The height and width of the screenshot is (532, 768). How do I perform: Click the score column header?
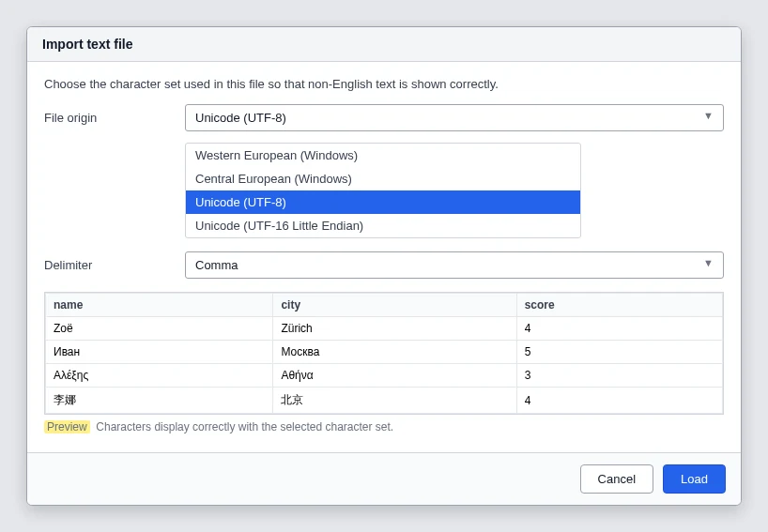(x=620, y=304)
